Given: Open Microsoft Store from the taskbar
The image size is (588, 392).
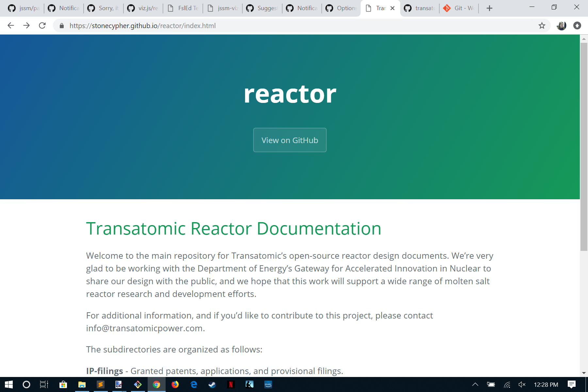Looking at the screenshot, I should [x=63, y=384].
